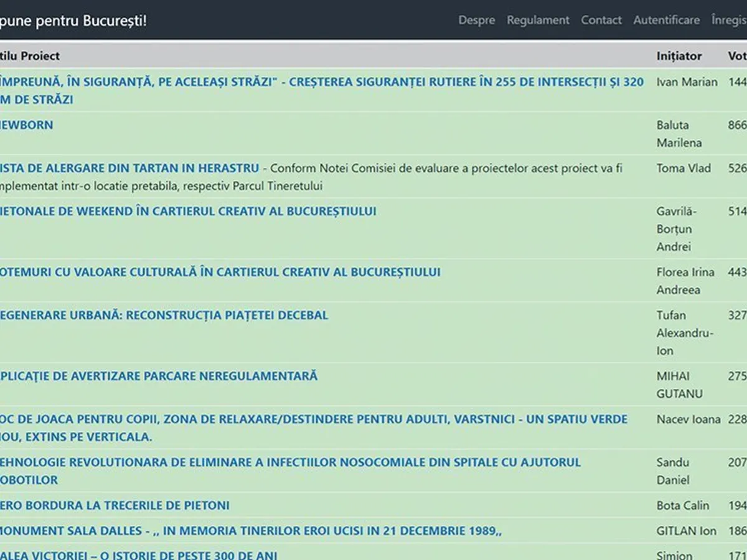Sort projects by the Vot column
The image size is (747, 560).
736,56
